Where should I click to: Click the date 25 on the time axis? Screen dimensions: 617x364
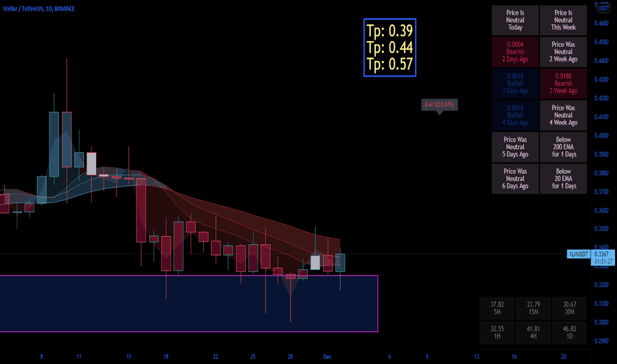pos(253,357)
